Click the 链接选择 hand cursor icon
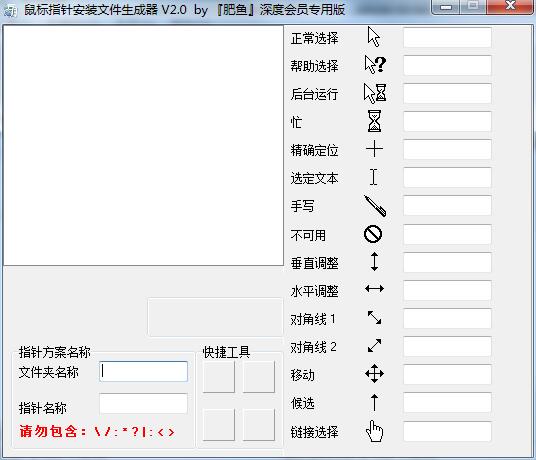Viewport: 536px width, 460px height. [x=374, y=431]
